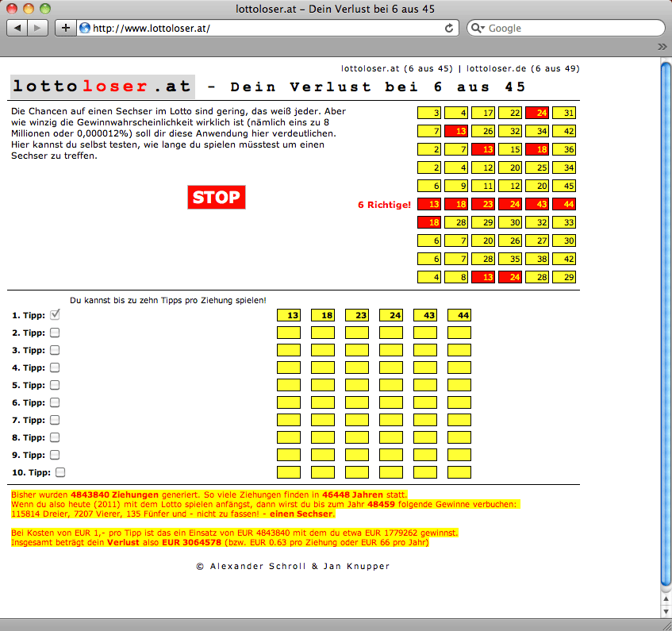This screenshot has height=631, width=672.
Task: Click the 'einen Sechser' text
Action: 301,514
